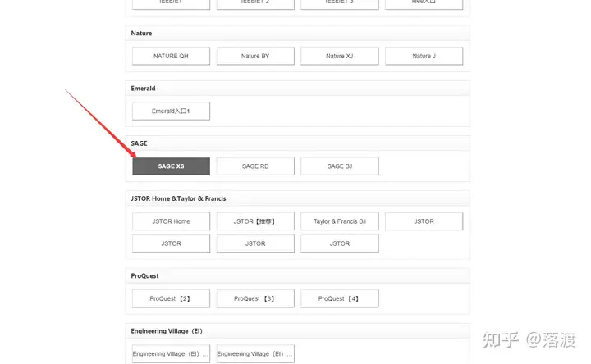Click the SAGE section heading
Screen dimensions: 591x364
click(x=139, y=143)
